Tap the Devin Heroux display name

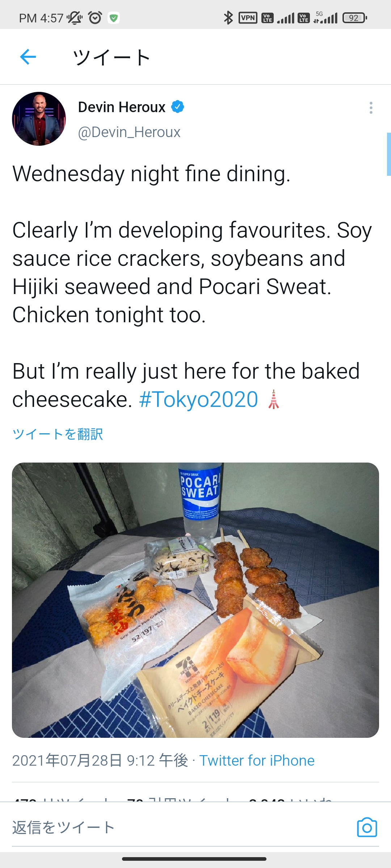[x=122, y=107]
